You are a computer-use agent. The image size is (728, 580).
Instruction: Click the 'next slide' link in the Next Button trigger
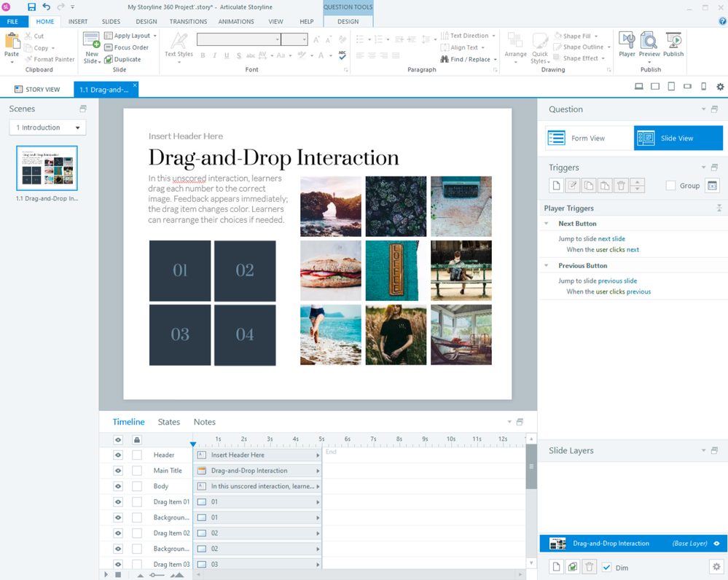[611, 239]
